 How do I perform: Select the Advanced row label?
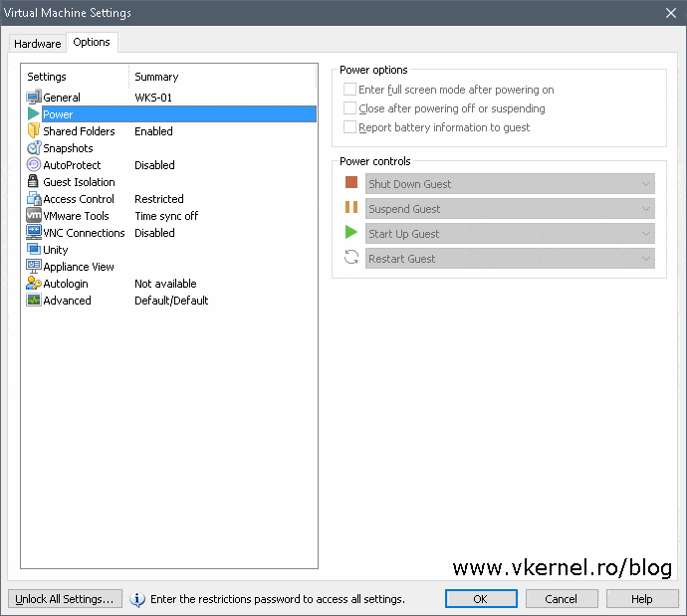67,301
